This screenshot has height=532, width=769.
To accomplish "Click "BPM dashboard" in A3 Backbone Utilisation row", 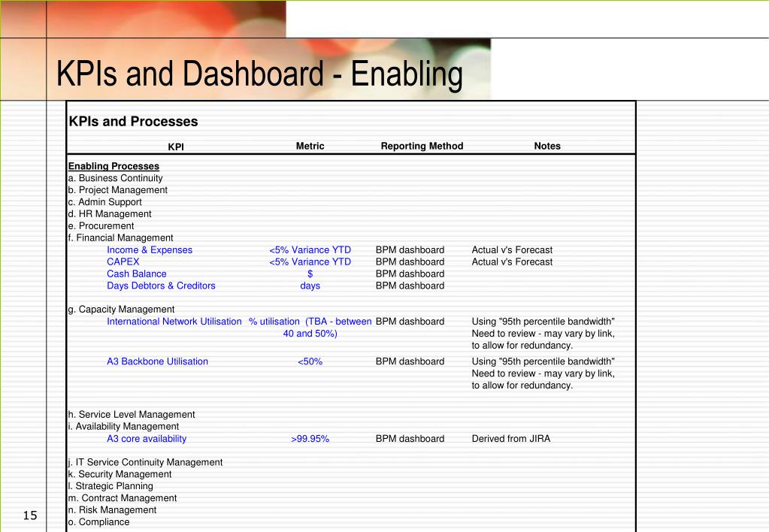I will click(410, 361).
